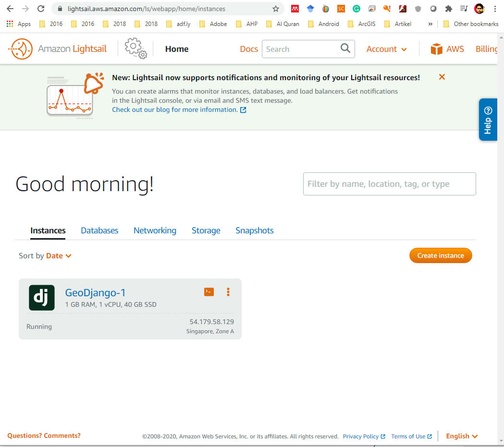The height and width of the screenshot is (447, 504).
Task: Dismiss the notifications banner with X
Action: [442, 77]
